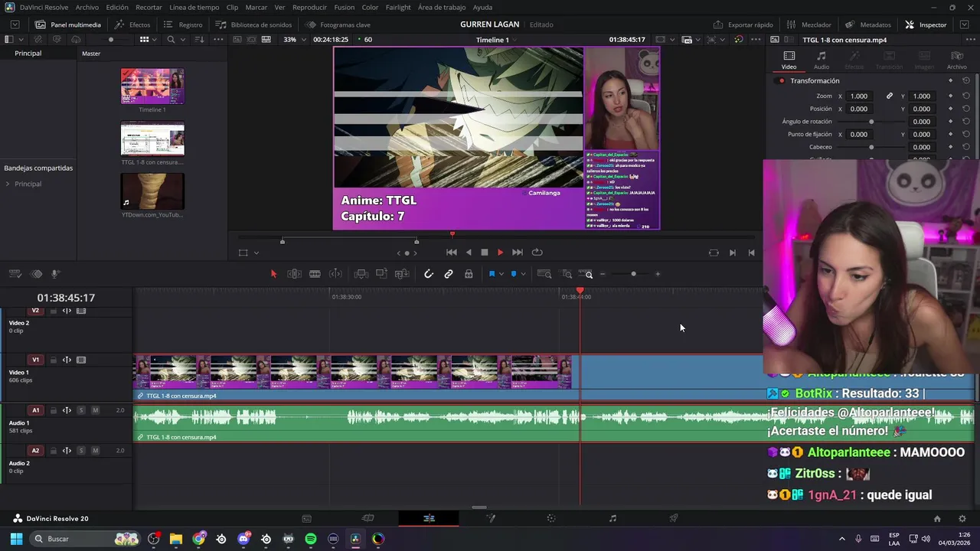Open the Registro edit index
This screenshot has height=551, width=980.
[184, 24]
